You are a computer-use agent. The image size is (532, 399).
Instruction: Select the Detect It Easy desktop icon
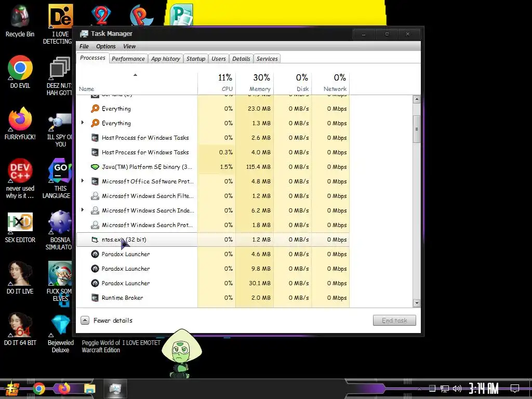click(x=60, y=16)
